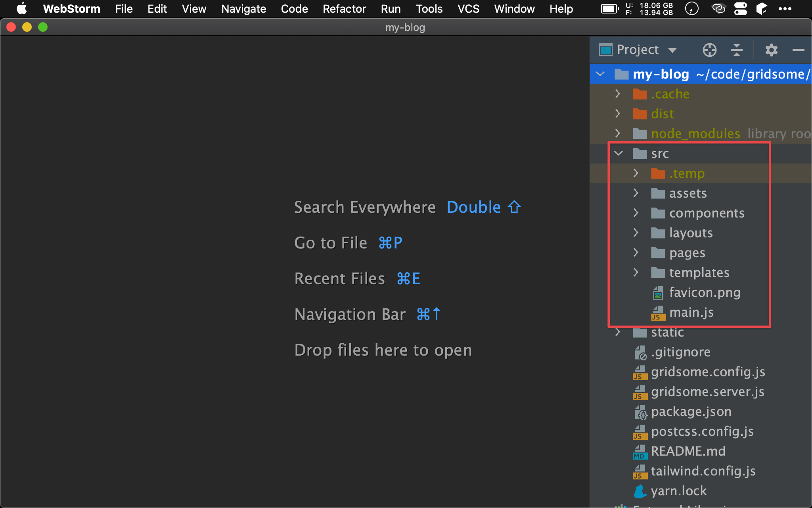Click the gridsome.server.js JS file icon
Image resolution: width=812 pixels, height=508 pixels.
(640, 392)
